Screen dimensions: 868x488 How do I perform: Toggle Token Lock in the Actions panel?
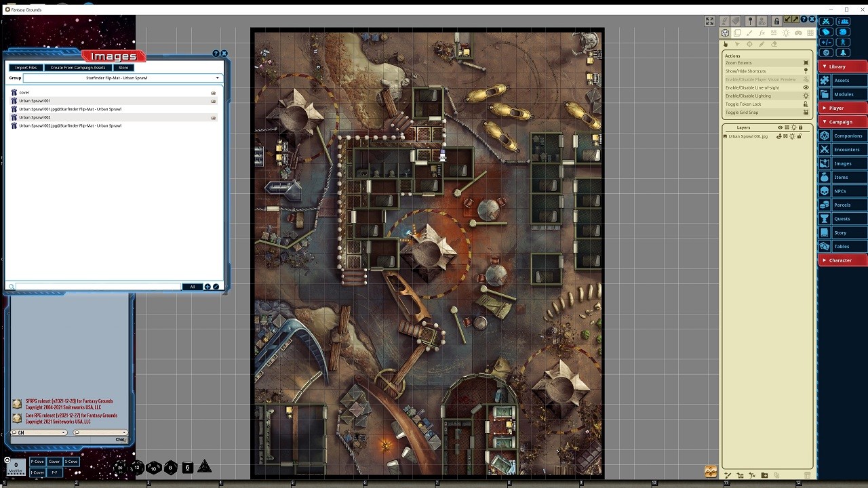click(x=806, y=104)
